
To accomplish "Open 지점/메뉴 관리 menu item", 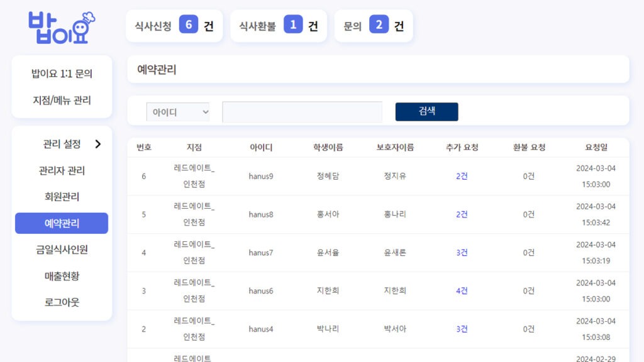I will coord(62,100).
